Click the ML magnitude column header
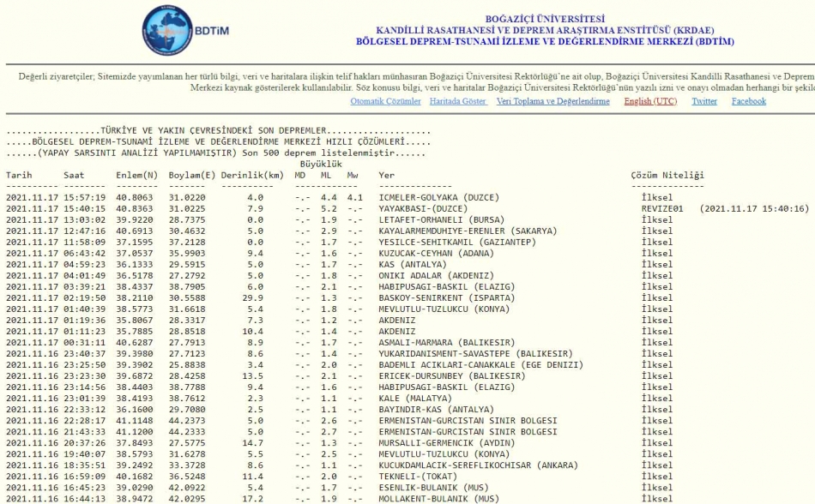The height and width of the screenshot is (504, 815). pyautogui.click(x=326, y=176)
